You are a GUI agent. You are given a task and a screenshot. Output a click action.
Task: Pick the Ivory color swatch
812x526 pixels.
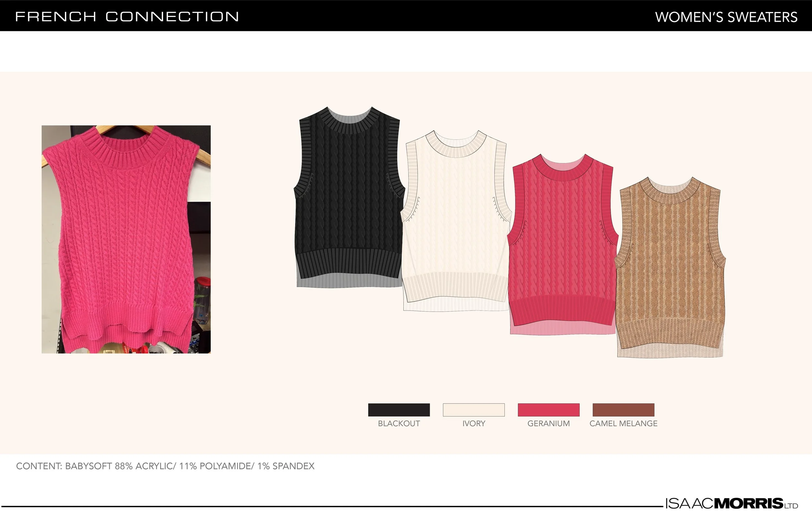click(474, 410)
